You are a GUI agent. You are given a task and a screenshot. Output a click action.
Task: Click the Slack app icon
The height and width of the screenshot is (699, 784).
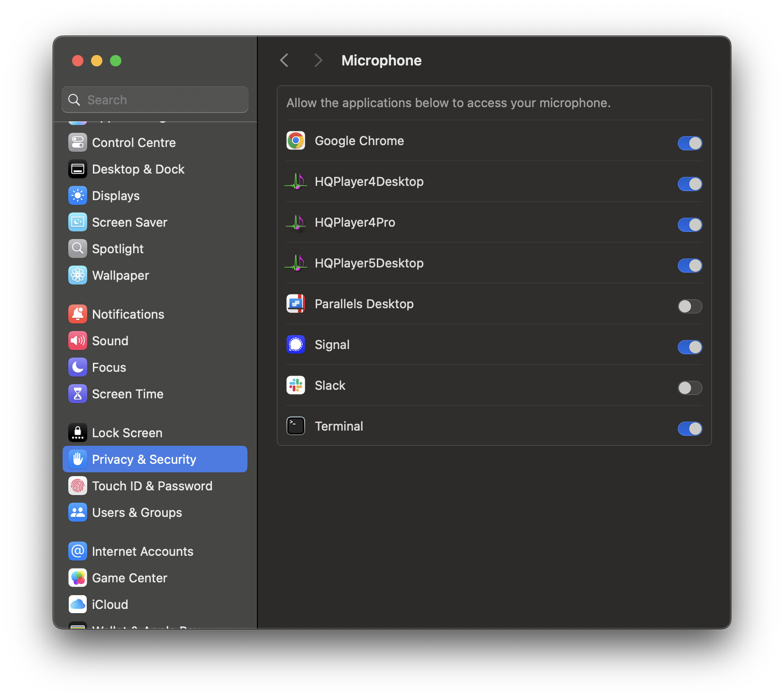[x=296, y=386]
